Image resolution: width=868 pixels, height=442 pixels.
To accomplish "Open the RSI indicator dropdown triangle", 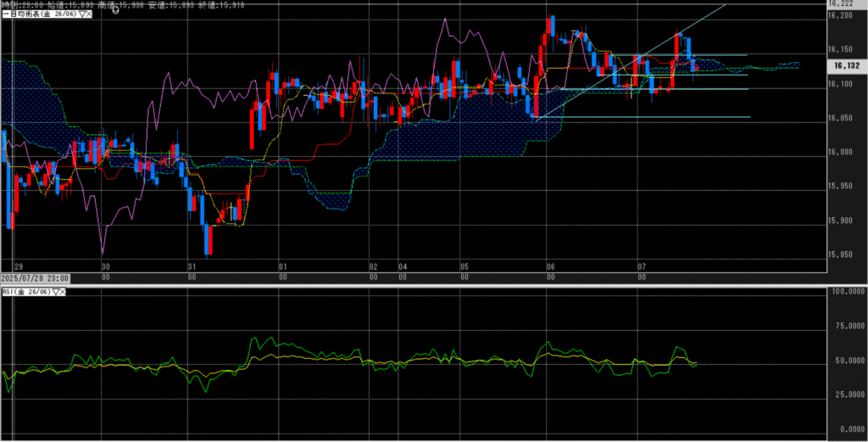I will click(x=56, y=292).
